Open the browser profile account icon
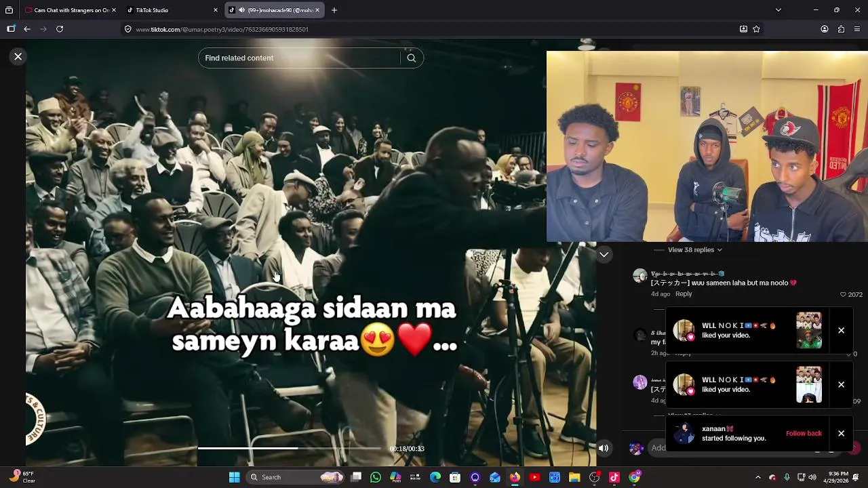868x488 pixels. tap(825, 29)
